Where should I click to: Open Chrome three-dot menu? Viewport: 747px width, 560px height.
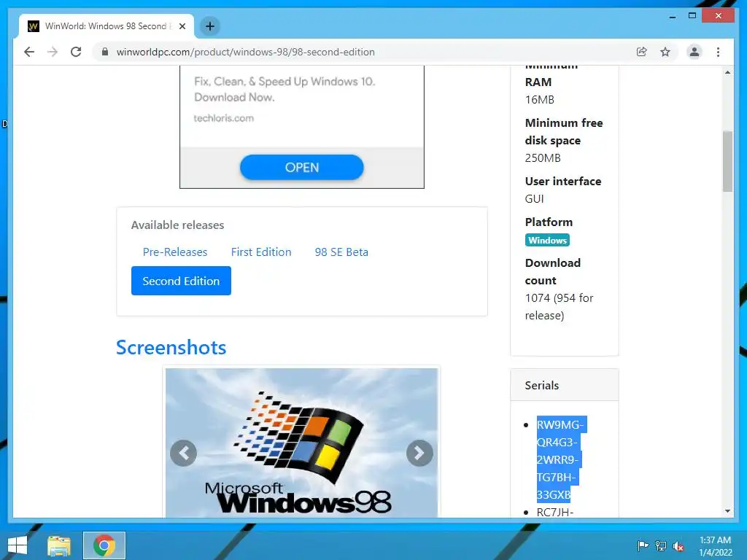[718, 52]
